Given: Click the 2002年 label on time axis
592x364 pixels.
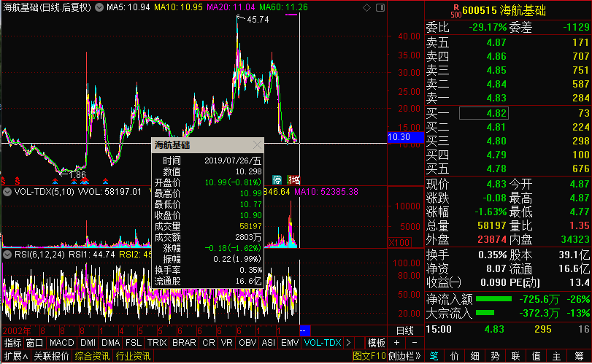Looking at the screenshot, I should [17, 331].
